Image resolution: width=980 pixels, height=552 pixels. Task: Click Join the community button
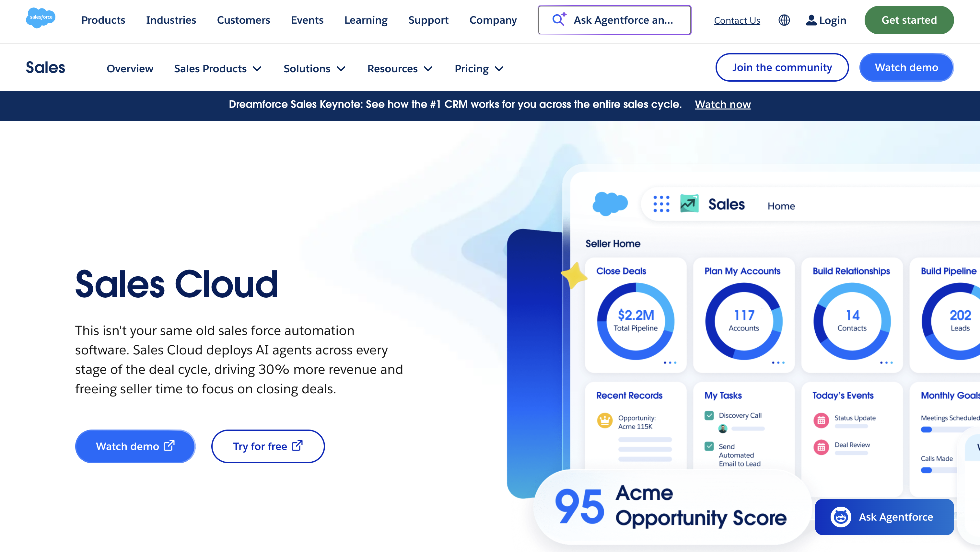tap(782, 67)
